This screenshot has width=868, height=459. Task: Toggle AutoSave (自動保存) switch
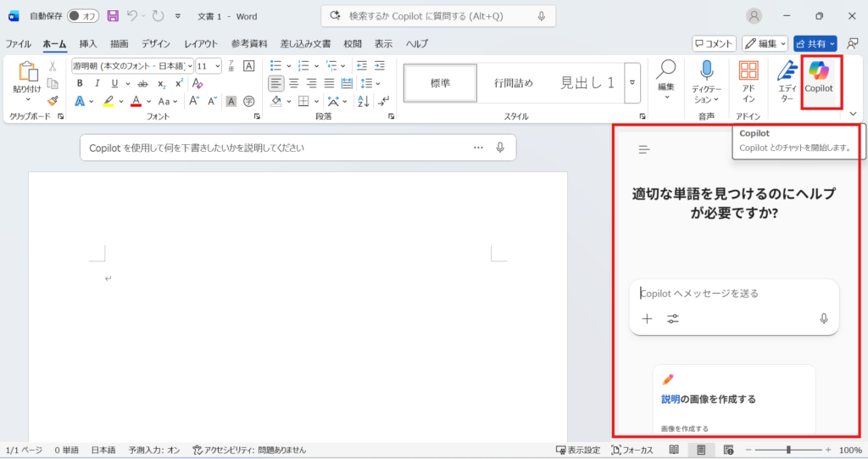point(83,16)
